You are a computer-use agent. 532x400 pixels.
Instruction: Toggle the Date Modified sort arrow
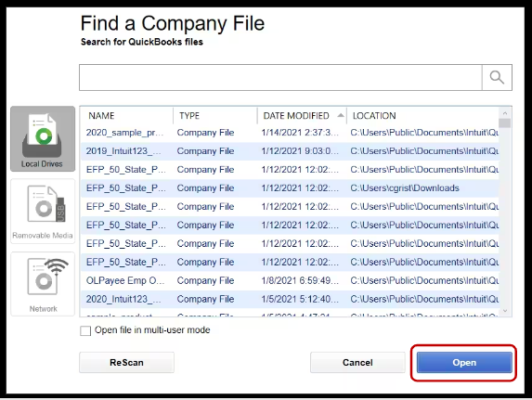pyautogui.click(x=341, y=116)
